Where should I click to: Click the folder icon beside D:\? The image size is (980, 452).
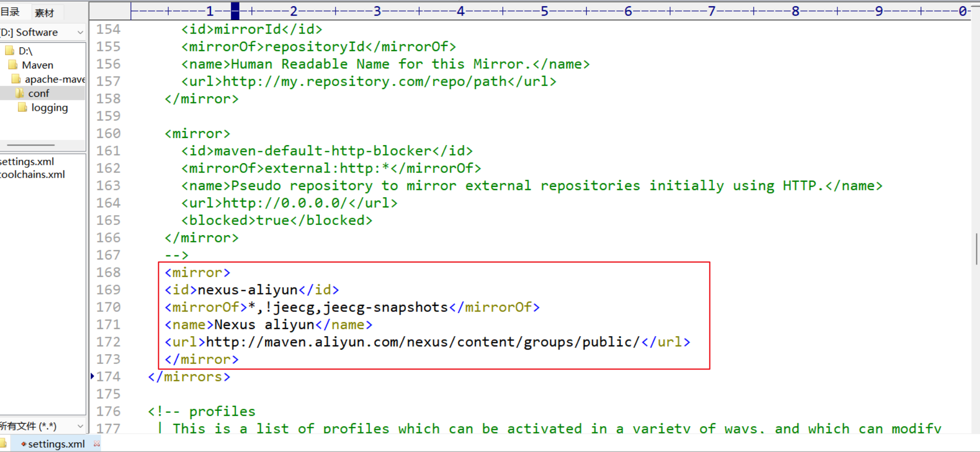pos(10,50)
